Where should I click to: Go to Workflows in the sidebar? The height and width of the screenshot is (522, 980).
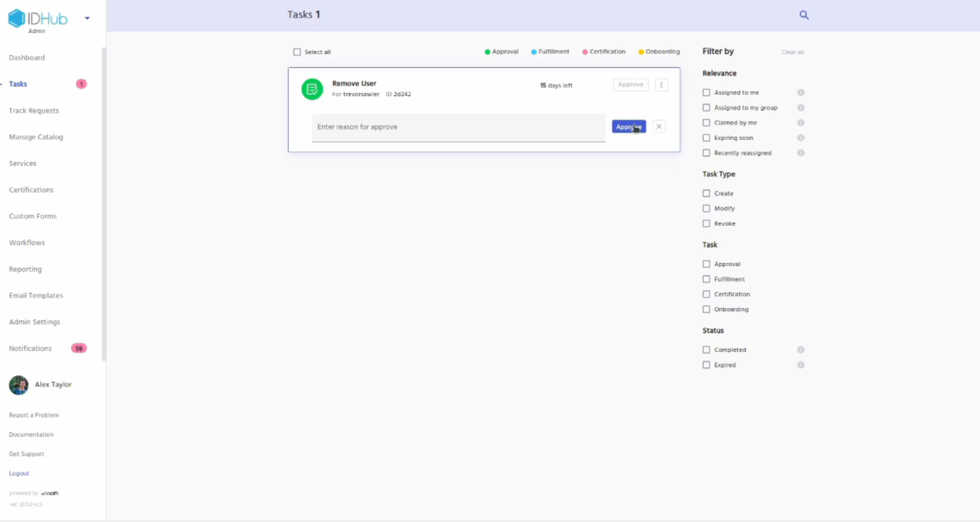click(27, 243)
